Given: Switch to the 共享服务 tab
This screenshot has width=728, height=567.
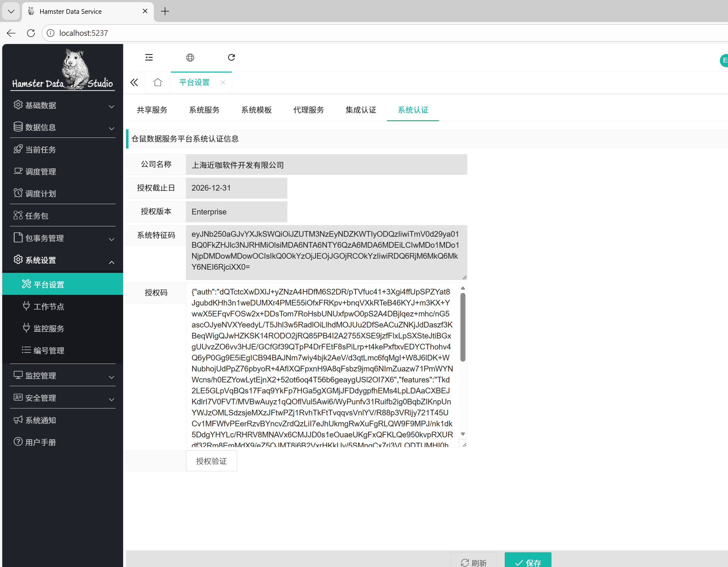Looking at the screenshot, I should point(152,110).
